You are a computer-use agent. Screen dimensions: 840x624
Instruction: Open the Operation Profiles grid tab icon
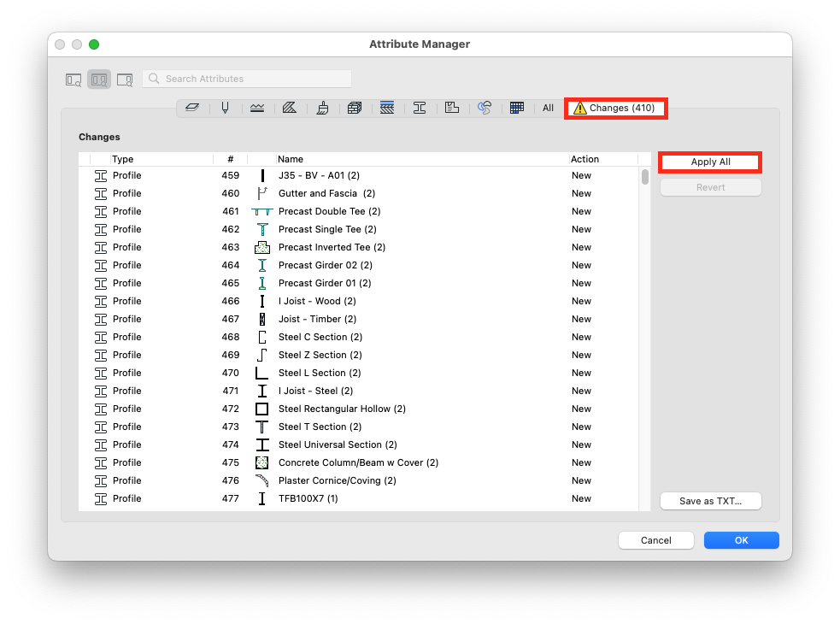517,108
